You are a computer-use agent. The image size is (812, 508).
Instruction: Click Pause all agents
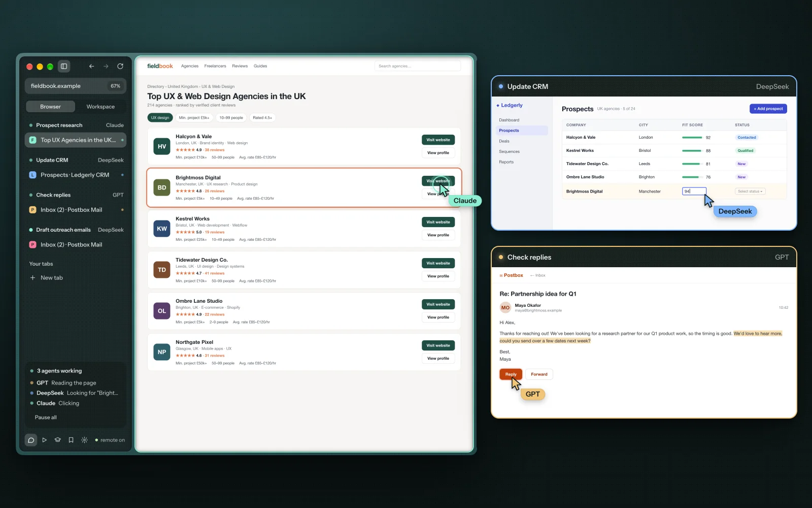point(46,418)
